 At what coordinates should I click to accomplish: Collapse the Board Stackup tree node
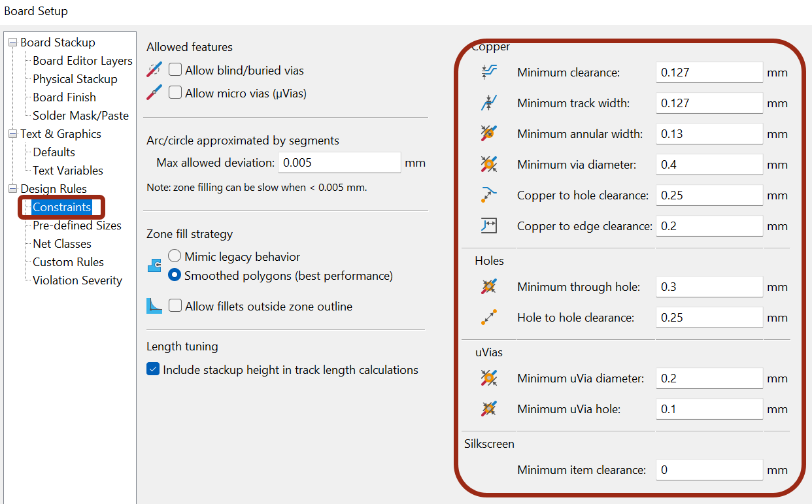(12, 42)
